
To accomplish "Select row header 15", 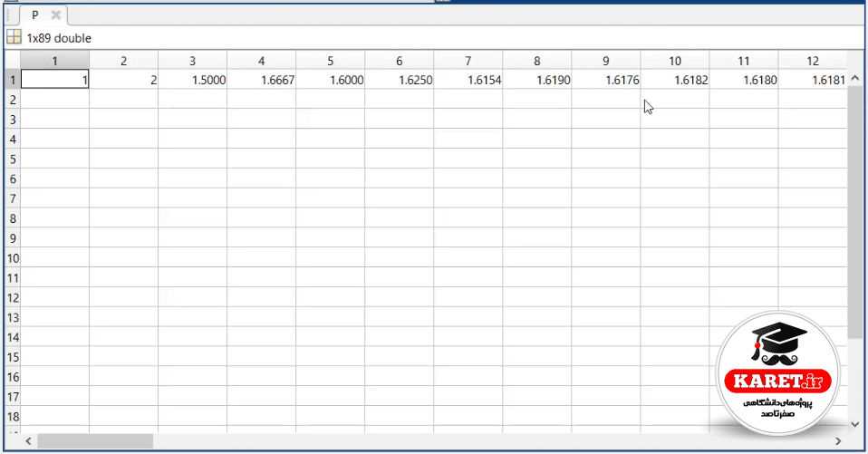I will (x=13, y=357).
